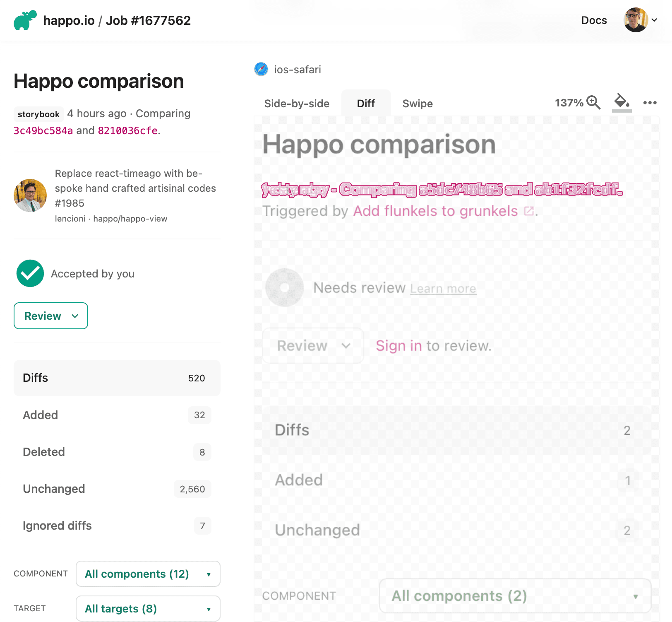Click the Learn more link
The height and width of the screenshot is (622, 672).
pos(443,288)
